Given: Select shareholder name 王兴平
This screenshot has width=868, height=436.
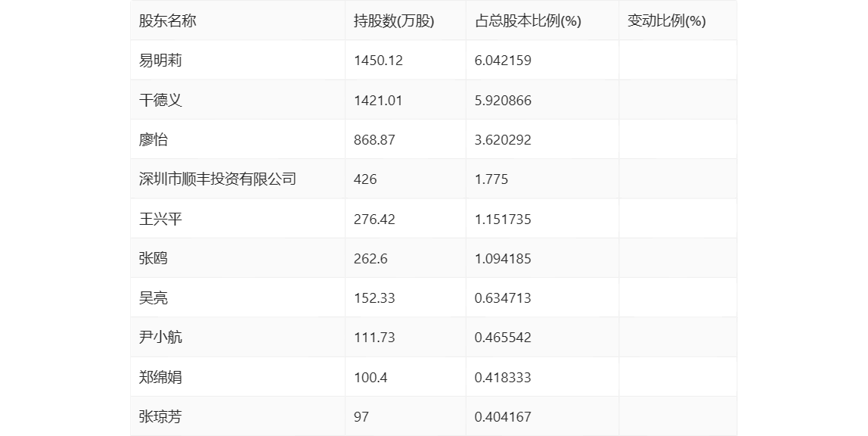Looking at the screenshot, I should pyautogui.click(x=160, y=219).
